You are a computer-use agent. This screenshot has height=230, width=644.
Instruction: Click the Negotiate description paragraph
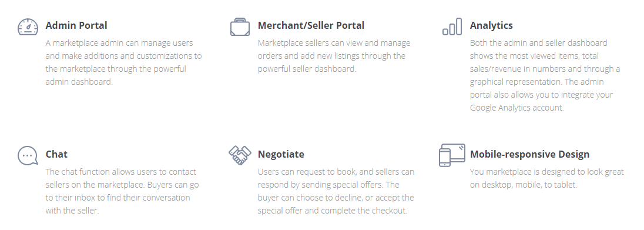tap(336, 191)
